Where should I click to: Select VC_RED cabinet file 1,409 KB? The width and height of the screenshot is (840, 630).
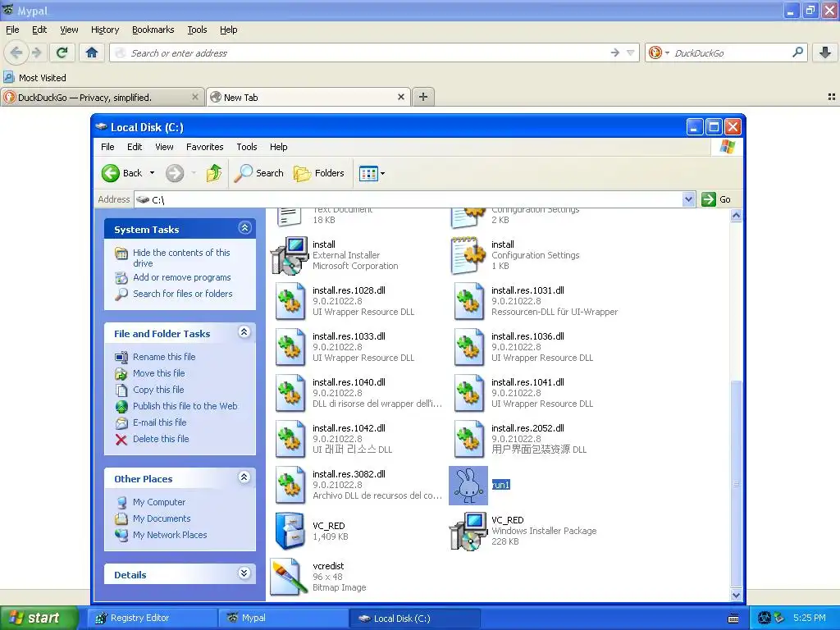[313, 532]
